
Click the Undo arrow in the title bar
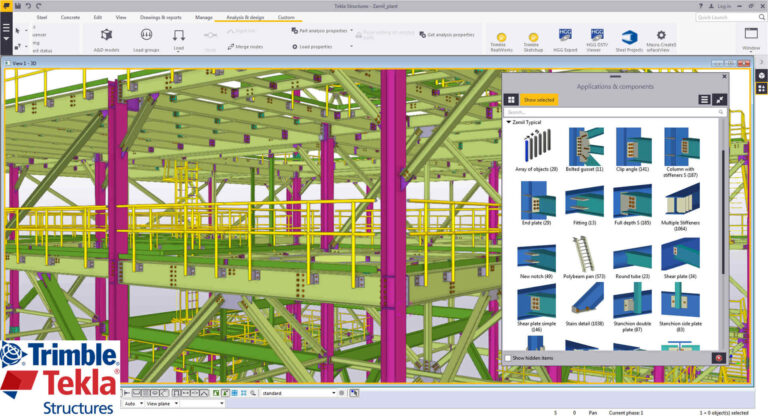[x=28, y=6]
